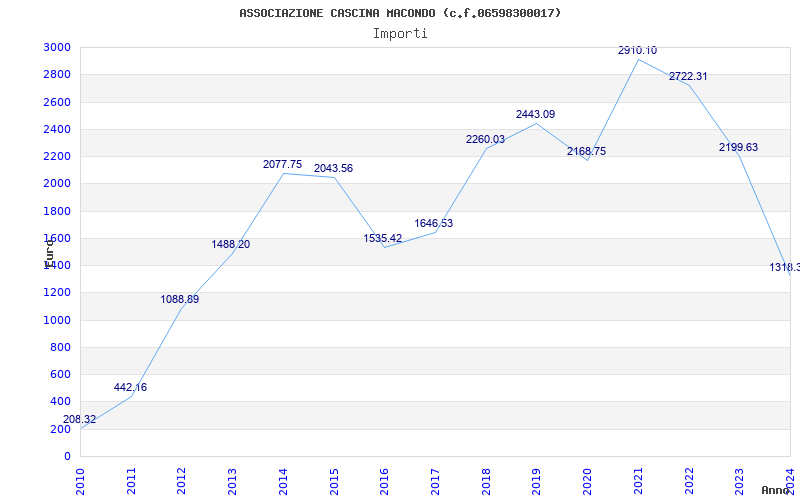Click the Euro y-axis label

(x=48, y=254)
